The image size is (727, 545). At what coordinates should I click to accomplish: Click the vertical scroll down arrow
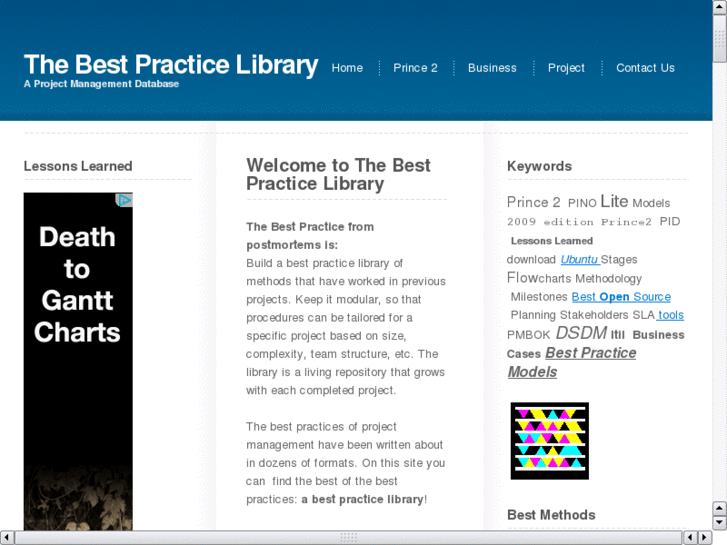pos(719,523)
